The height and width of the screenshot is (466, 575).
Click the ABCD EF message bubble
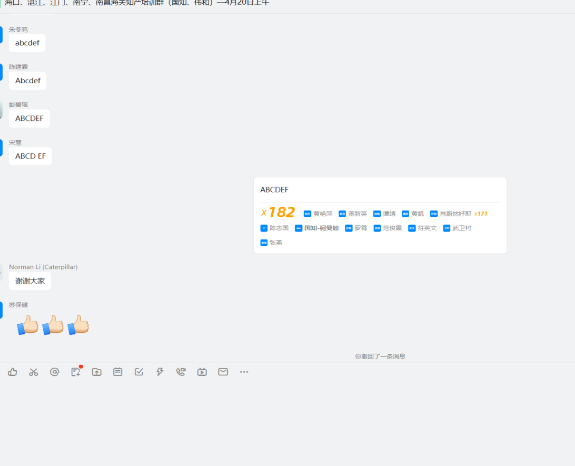30,156
